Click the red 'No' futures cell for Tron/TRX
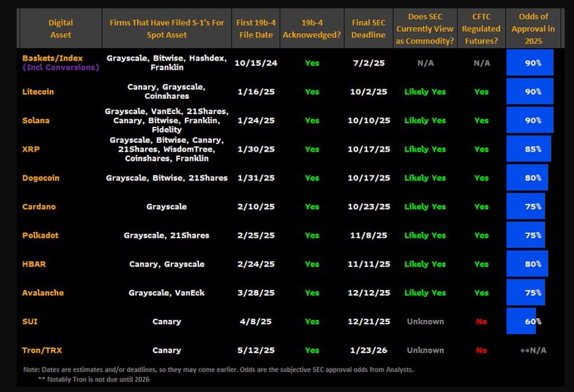Image resolution: width=574 pixels, height=392 pixels. [x=482, y=351]
